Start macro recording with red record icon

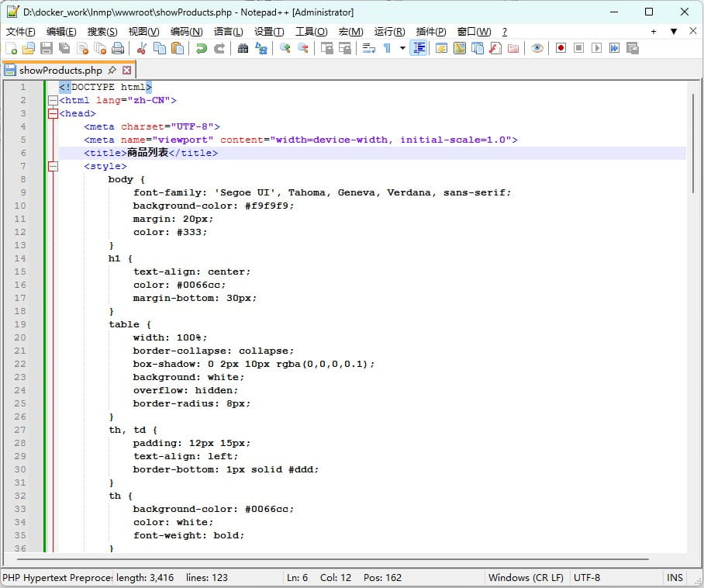pyautogui.click(x=561, y=48)
